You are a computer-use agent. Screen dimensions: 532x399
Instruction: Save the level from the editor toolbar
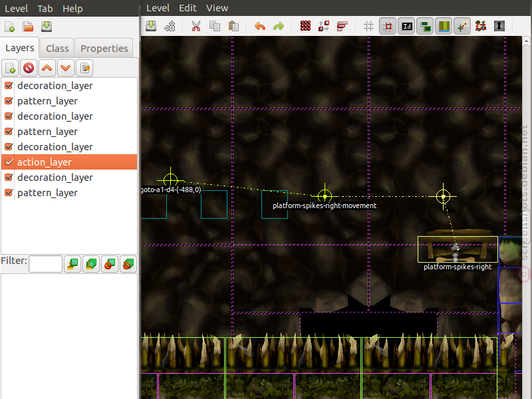click(151, 26)
